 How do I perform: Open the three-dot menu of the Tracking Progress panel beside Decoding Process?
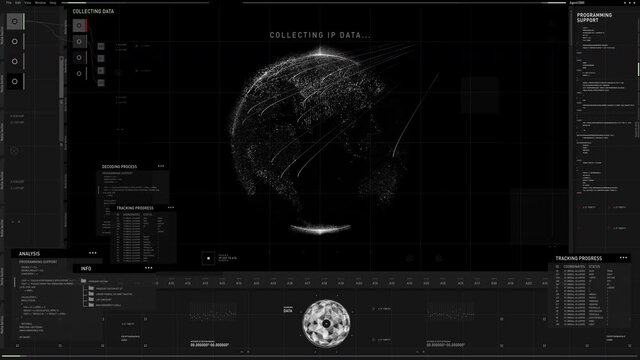coord(171,207)
